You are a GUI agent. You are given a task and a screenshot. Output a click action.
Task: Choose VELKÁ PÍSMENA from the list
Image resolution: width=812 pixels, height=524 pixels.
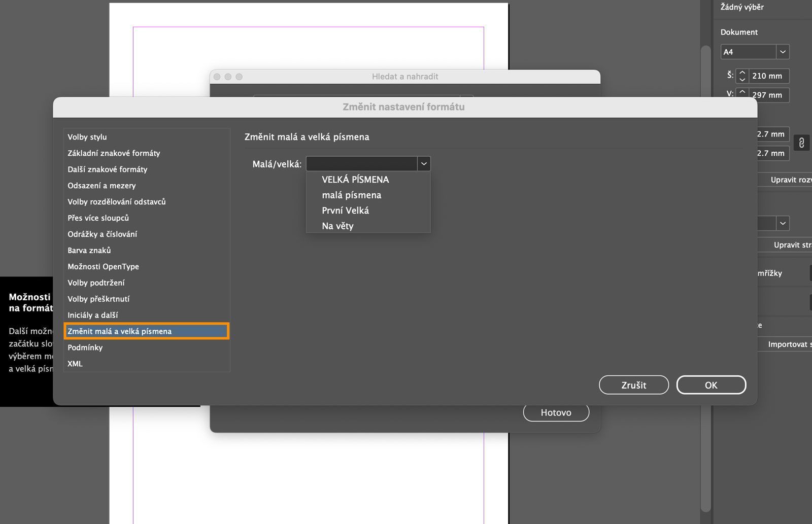[355, 180]
